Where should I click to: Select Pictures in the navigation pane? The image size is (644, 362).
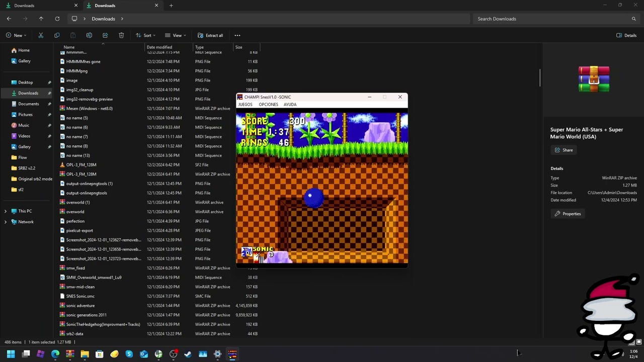[x=25, y=115]
